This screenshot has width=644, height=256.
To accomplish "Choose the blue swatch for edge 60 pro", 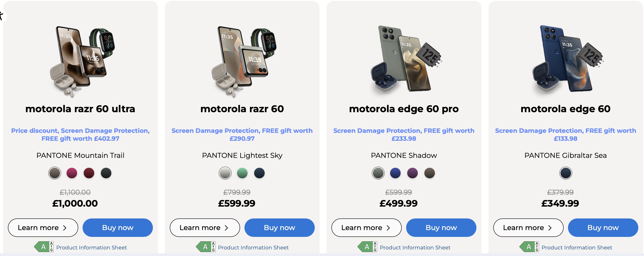I will coord(395,173).
